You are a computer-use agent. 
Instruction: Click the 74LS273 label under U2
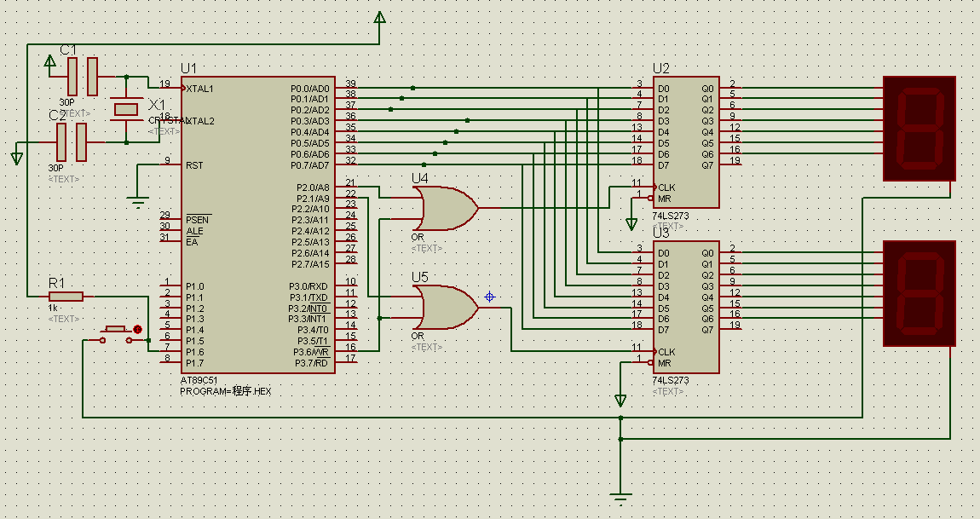(x=671, y=216)
